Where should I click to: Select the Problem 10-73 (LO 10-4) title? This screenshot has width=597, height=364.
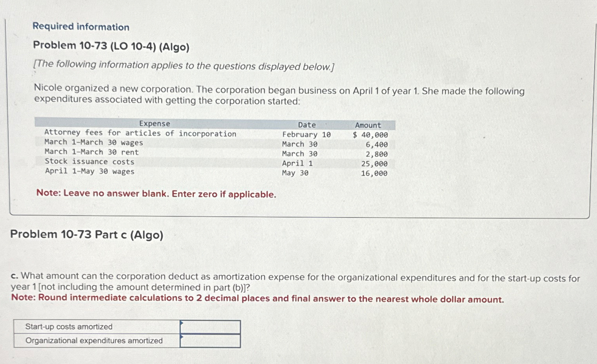click(111, 46)
